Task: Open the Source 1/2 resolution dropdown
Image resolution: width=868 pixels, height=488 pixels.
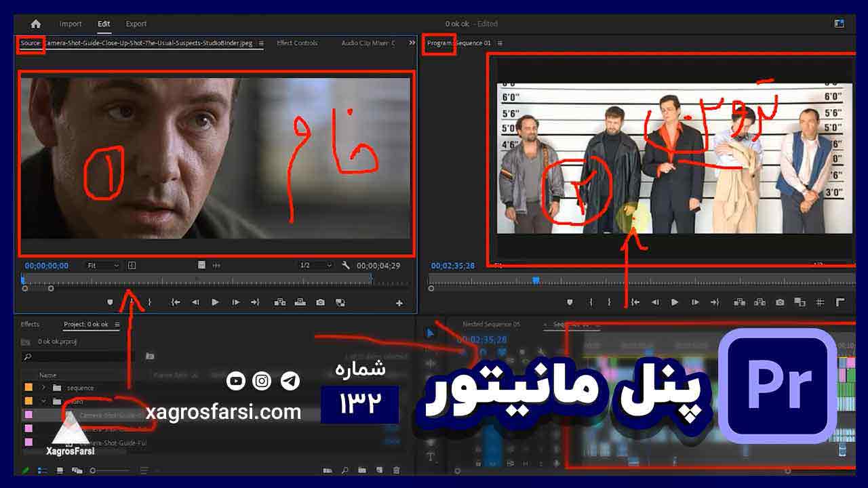Action: (x=315, y=266)
